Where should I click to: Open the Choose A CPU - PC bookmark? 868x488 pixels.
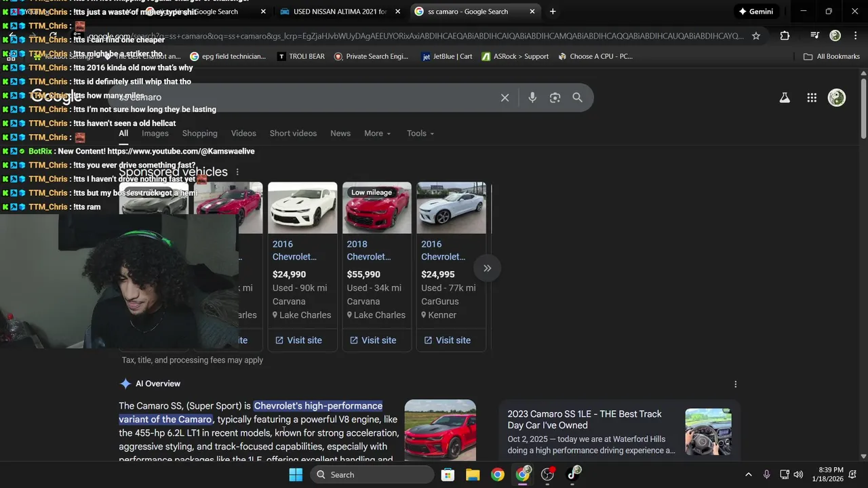(x=595, y=56)
